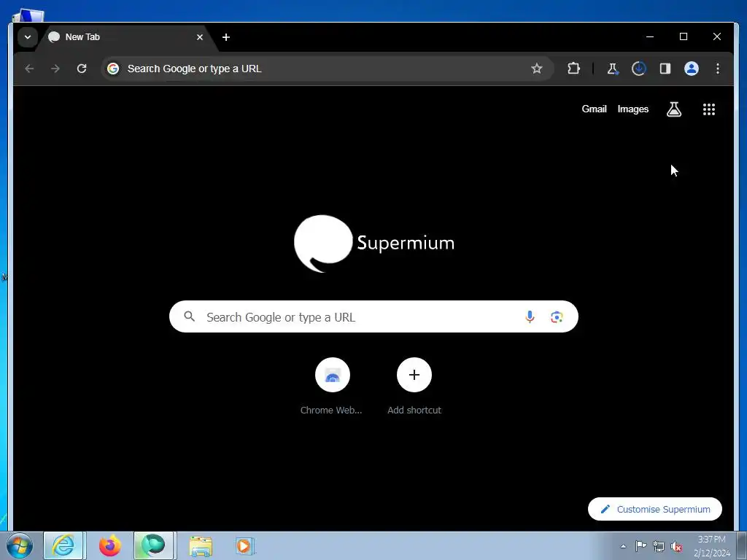Open the tab search dropdown arrow
Screen dimensions: 747x560
click(28, 37)
